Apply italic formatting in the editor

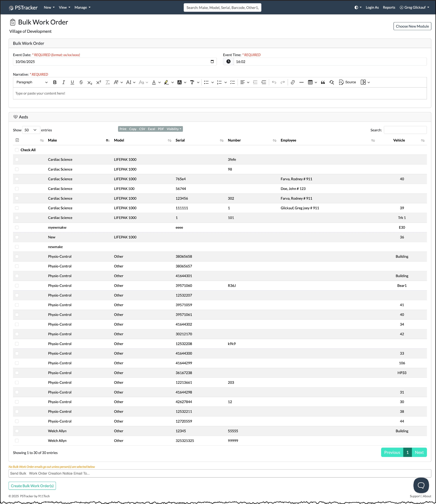[x=64, y=82]
